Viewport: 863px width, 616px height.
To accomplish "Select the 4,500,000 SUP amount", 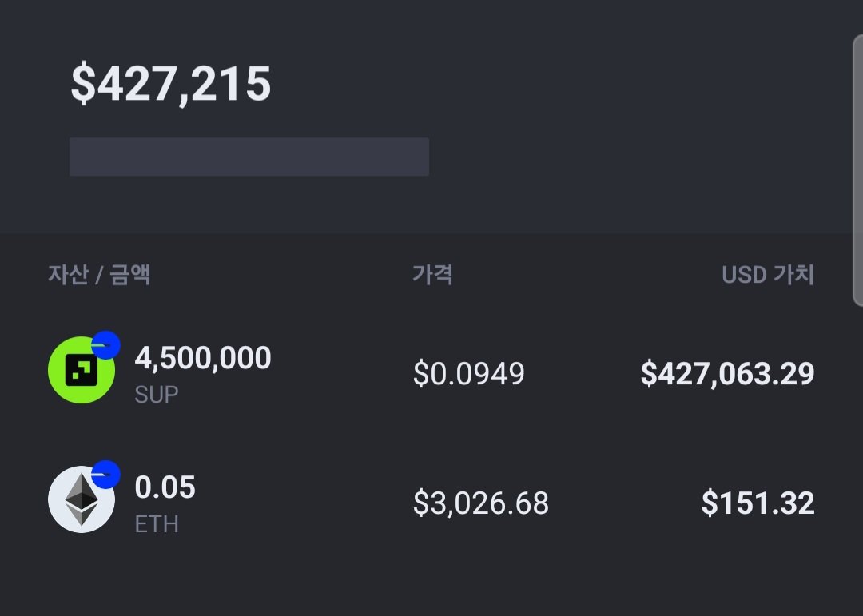I will (203, 358).
